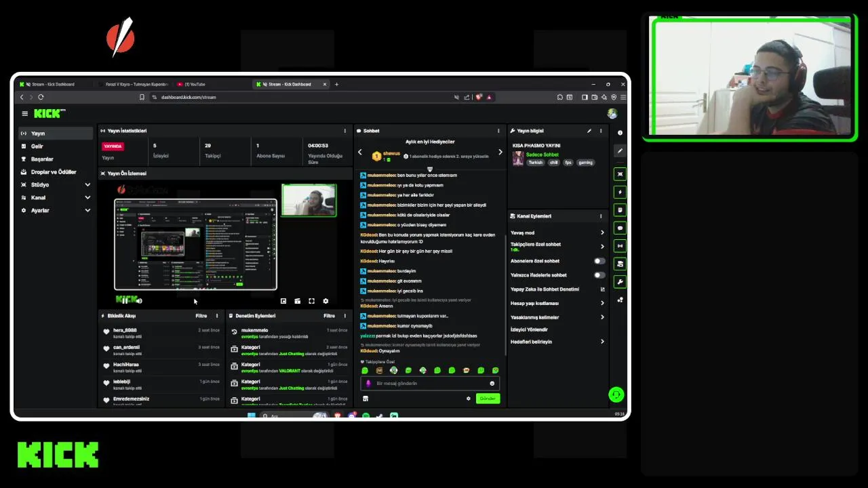Toggle the wrench channel actions widget on the right rail
This screenshot has width=868, height=488.
[620, 281]
